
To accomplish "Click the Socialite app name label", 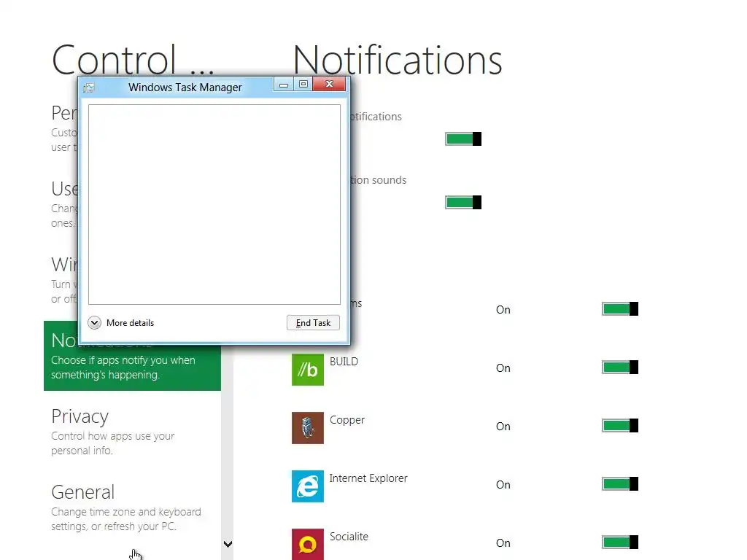I will pyautogui.click(x=349, y=537).
